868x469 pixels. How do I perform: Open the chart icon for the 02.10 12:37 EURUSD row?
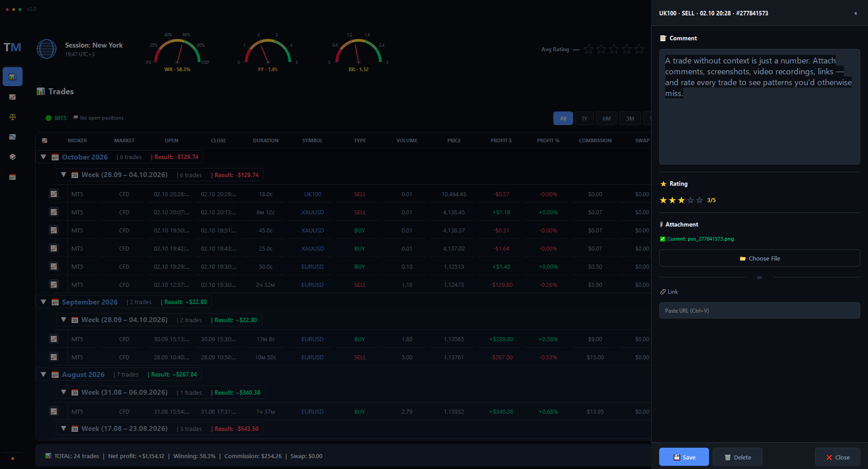pos(54,285)
